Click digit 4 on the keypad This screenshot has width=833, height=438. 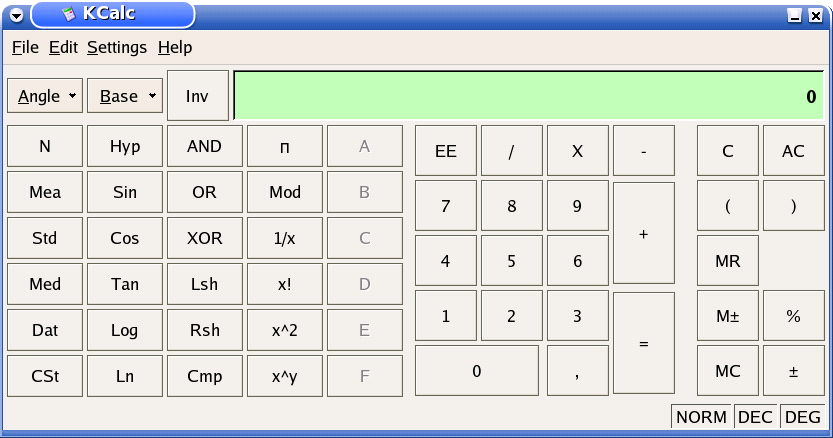pos(446,260)
